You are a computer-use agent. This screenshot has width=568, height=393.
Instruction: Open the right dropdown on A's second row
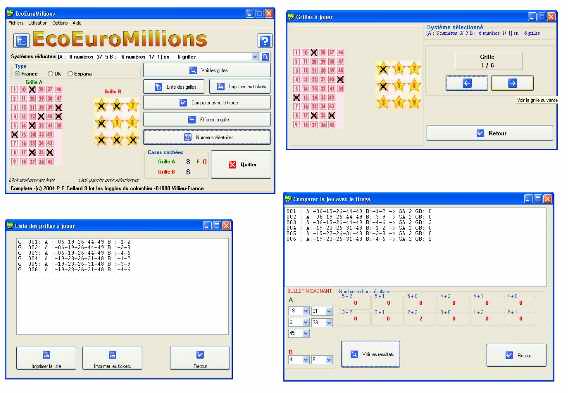click(x=329, y=322)
